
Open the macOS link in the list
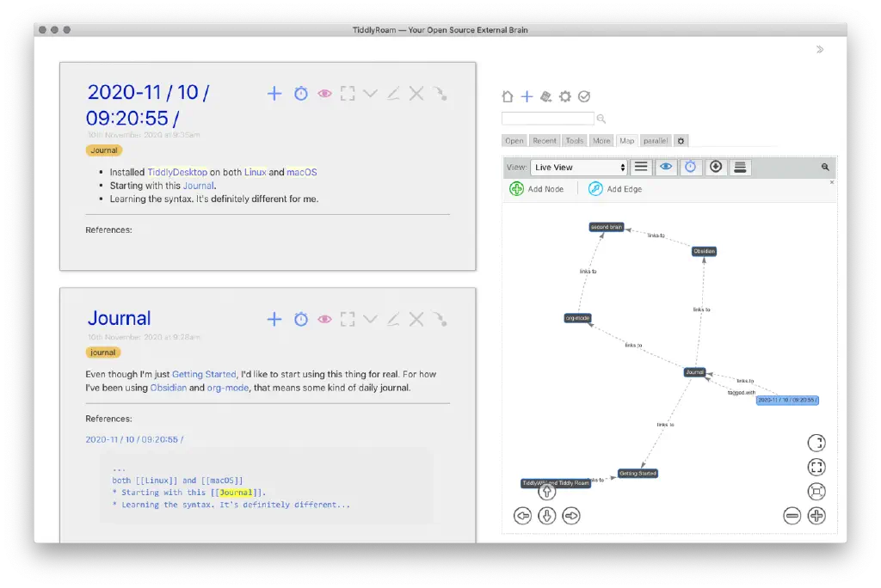click(302, 173)
